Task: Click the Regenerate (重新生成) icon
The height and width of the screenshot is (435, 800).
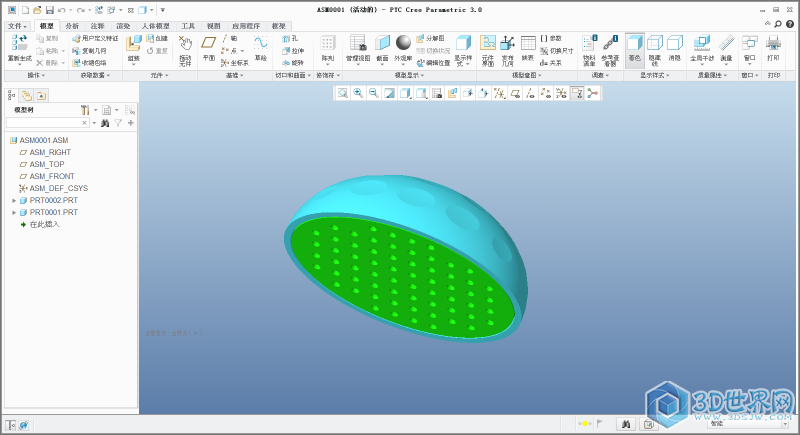Action: (19, 43)
